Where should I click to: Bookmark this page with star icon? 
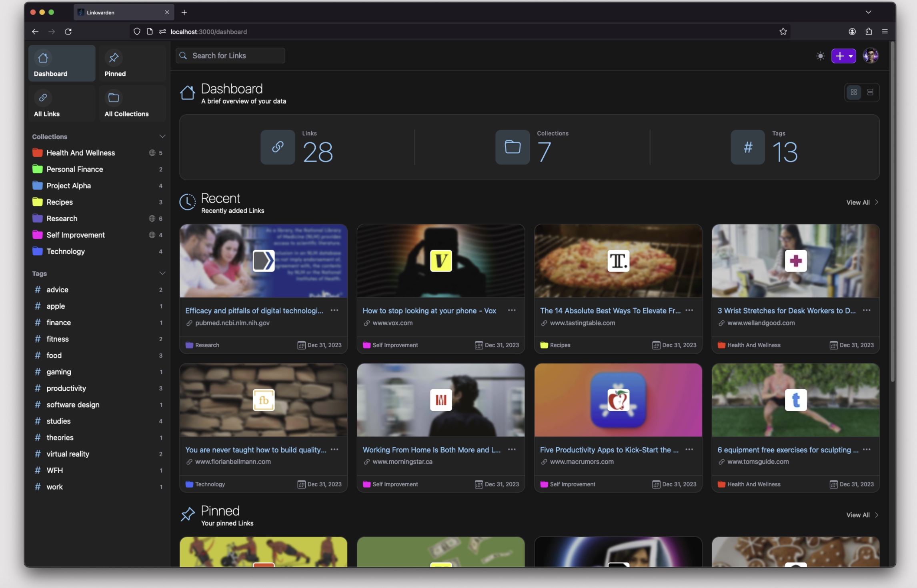783,32
